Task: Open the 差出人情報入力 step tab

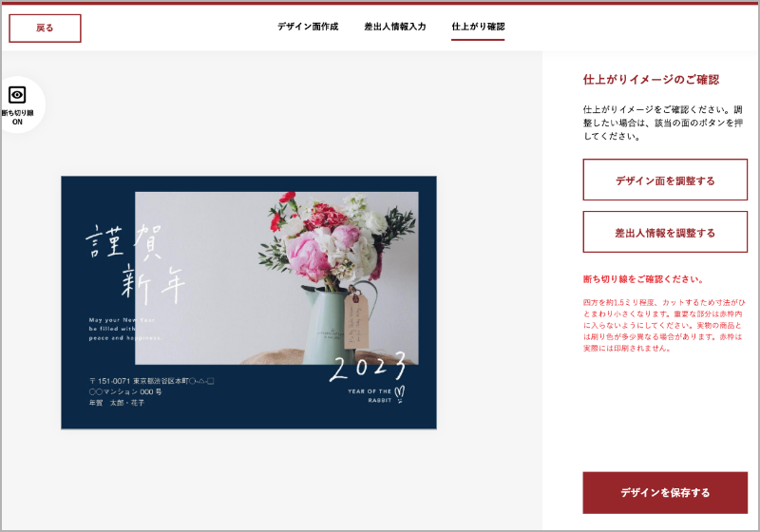Action: [394, 28]
